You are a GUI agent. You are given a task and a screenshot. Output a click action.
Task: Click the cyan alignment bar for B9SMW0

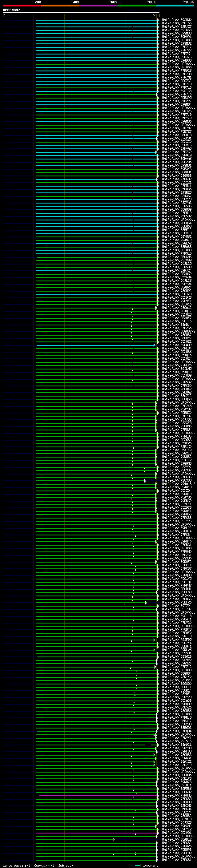97,20
